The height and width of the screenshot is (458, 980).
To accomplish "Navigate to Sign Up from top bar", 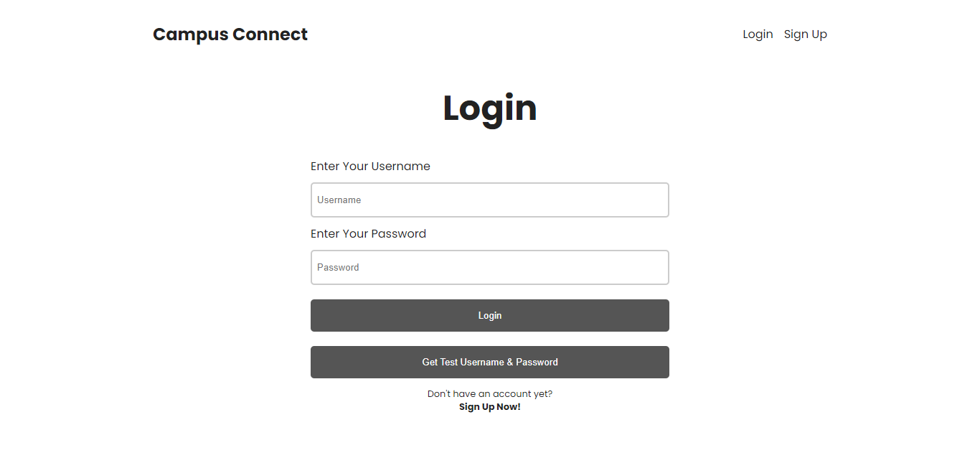I will 805,34.
